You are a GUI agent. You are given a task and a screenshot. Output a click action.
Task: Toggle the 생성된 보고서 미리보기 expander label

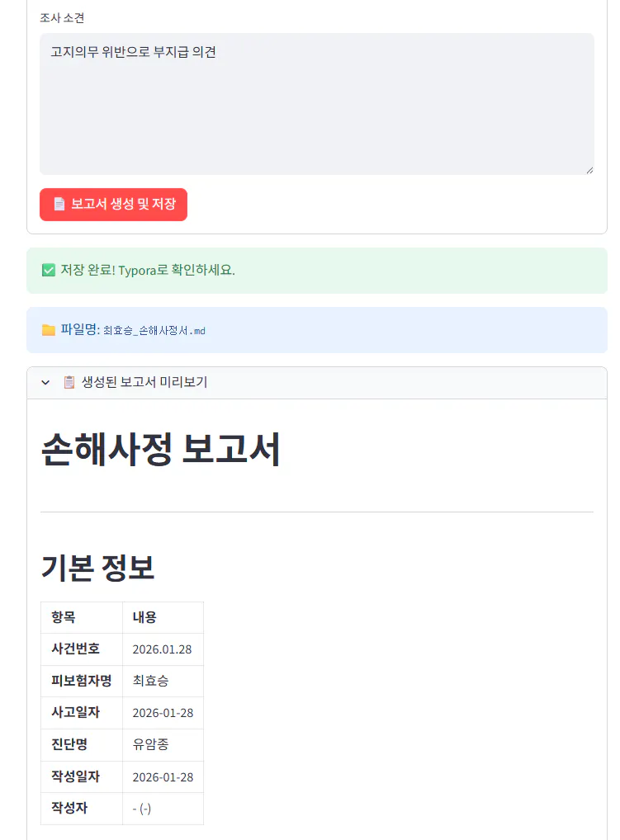[x=144, y=382]
